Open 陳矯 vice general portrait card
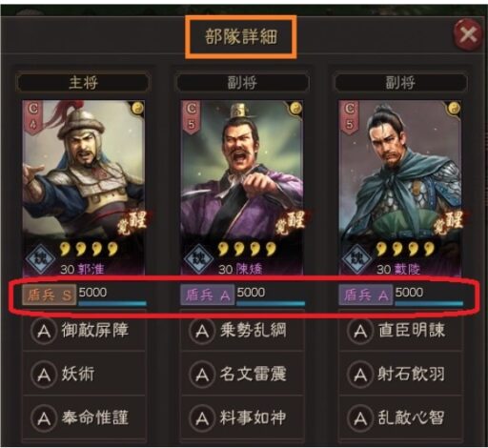The image size is (488, 448). coord(242,188)
